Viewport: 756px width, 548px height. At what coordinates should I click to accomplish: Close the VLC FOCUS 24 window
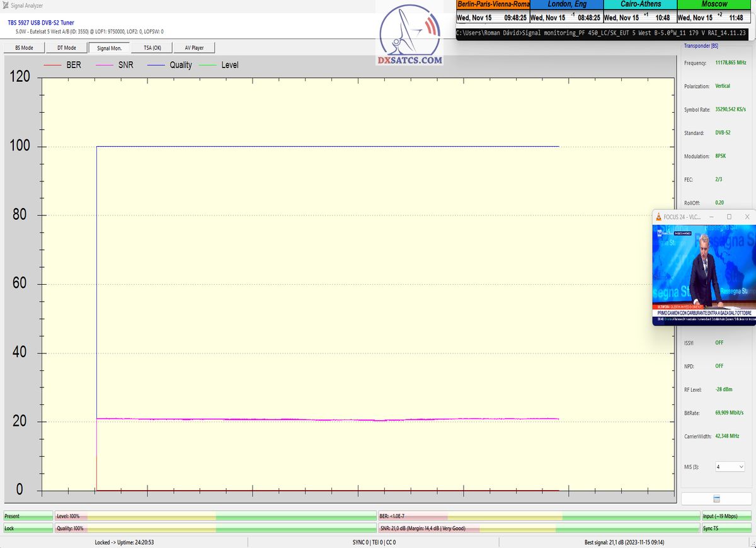(747, 217)
